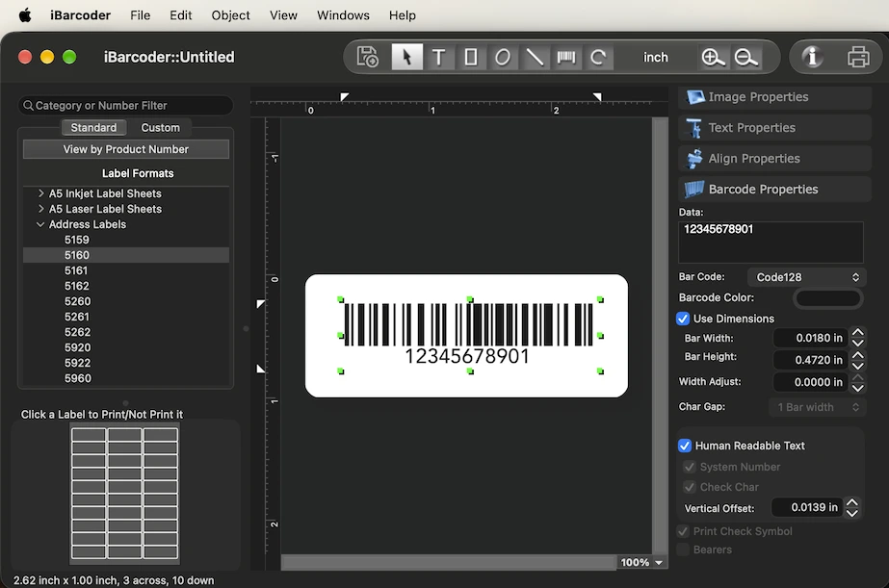Expand A5 Laser Label Sheets group

point(40,209)
